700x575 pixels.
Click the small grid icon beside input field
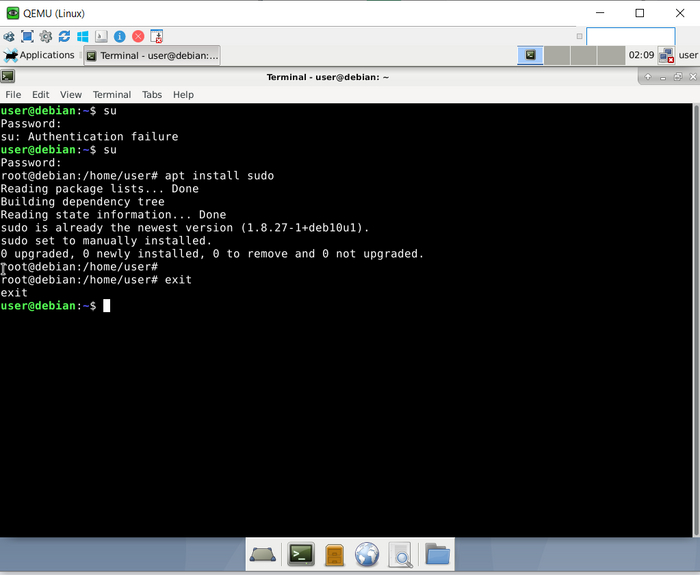click(x=579, y=36)
